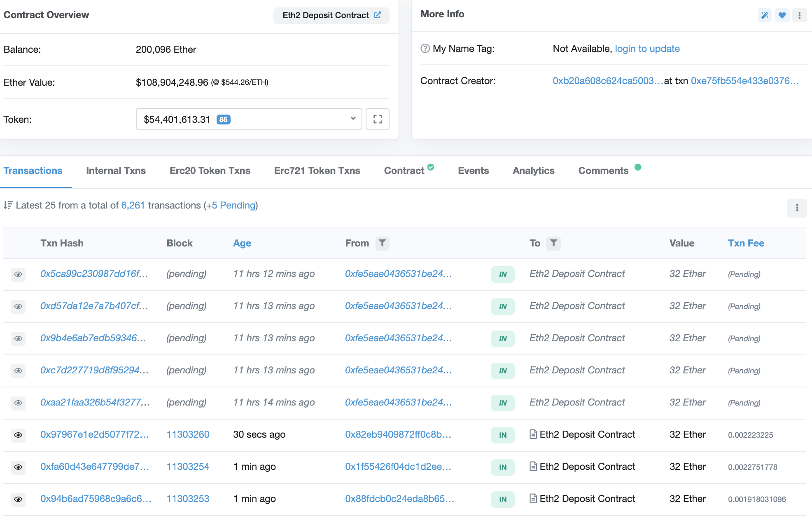Click the question mark icon beside My Name Tag
This screenshot has height=516, width=812.
click(x=425, y=49)
